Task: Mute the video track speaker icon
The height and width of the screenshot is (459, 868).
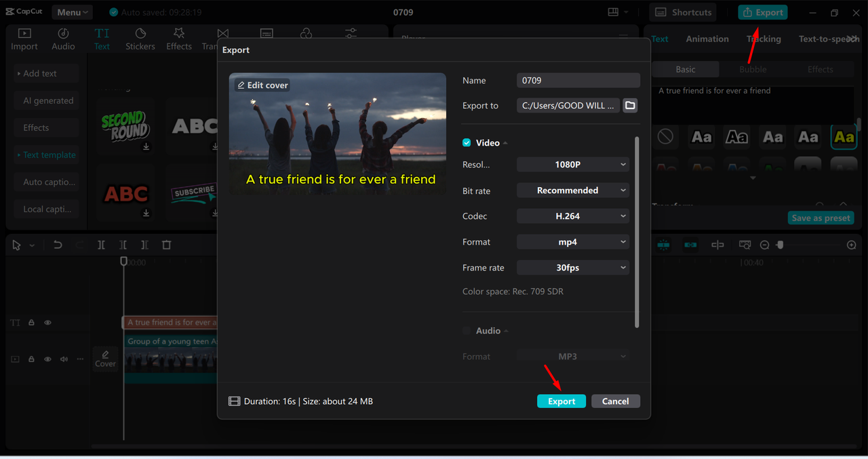Action: click(x=64, y=359)
